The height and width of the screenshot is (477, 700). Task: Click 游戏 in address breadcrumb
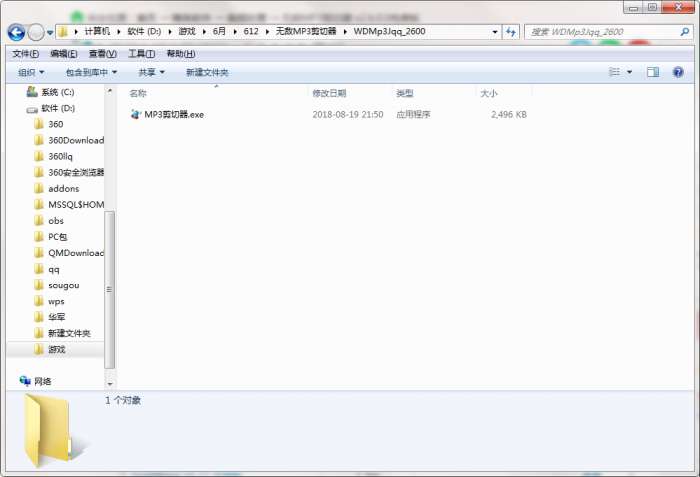187,31
